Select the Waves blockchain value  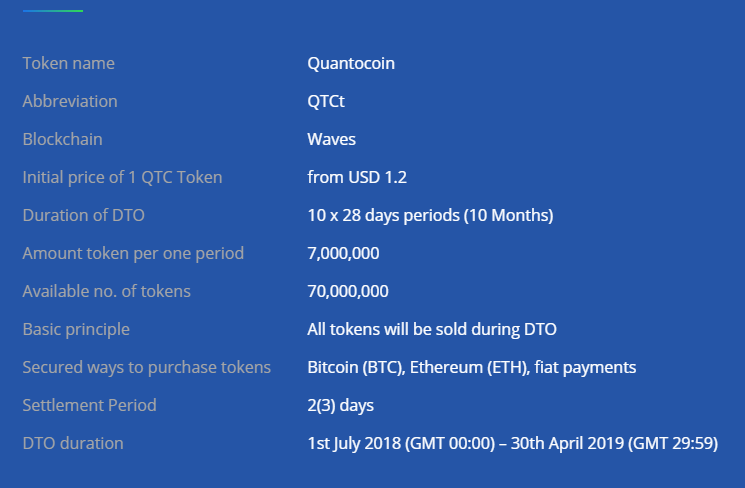click(x=331, y=139)
